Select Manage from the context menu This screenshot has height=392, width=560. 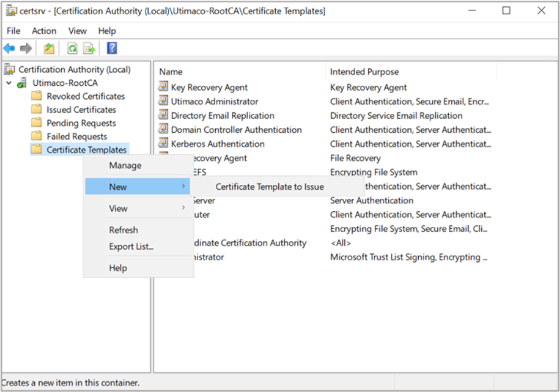[125, 166]
